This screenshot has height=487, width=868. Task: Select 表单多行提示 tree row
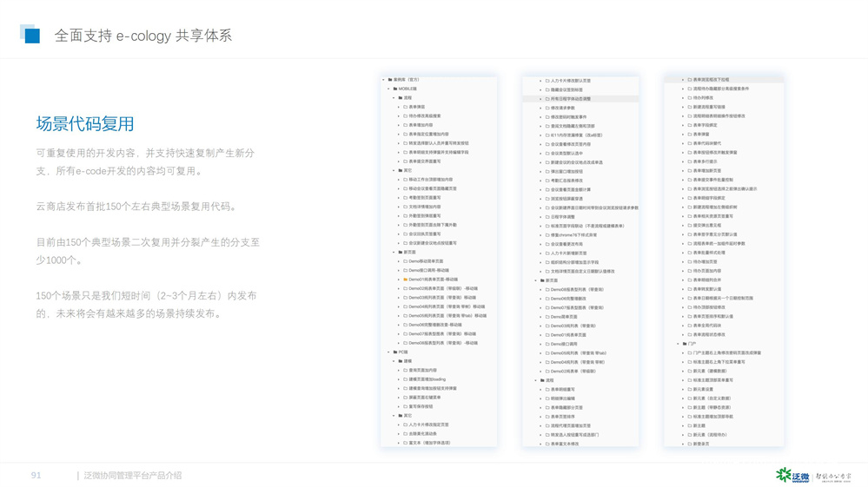point(705,161)
